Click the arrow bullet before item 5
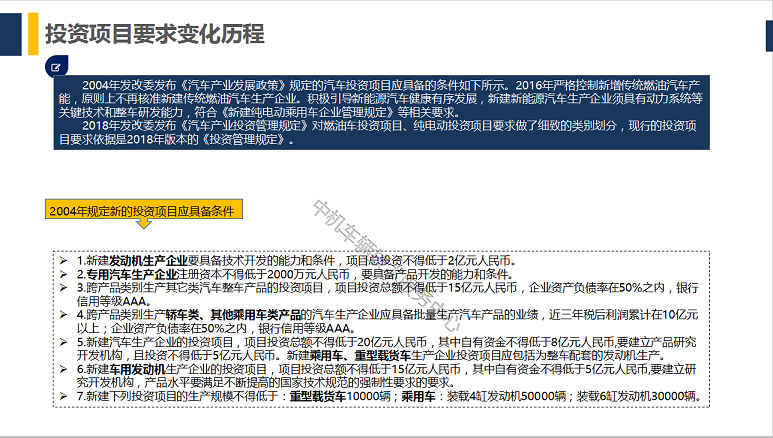 [x=65, y=341]
